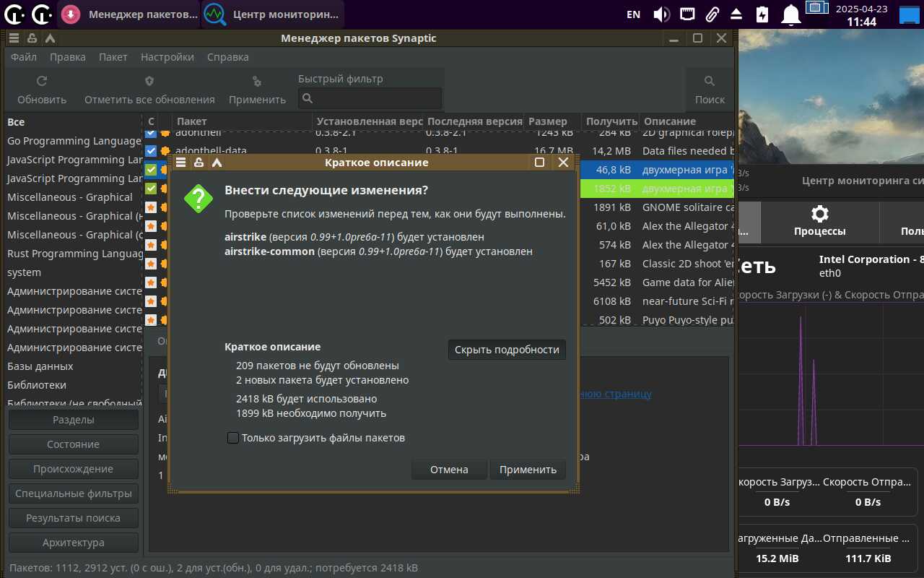Click Отметить все обновления toolbar icon
The width and height of the screenshot is (924, 578).
149,82
